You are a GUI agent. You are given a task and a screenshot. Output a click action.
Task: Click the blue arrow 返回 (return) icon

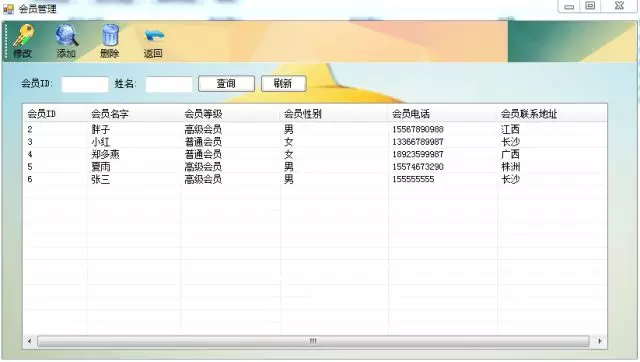click(154, 37)
